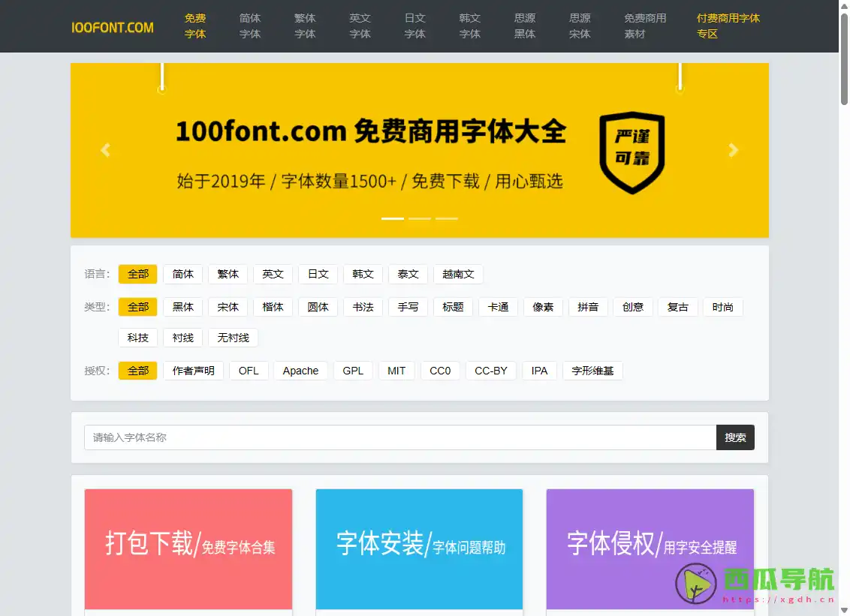Enable the 楷体 type filter

(273, 307)
